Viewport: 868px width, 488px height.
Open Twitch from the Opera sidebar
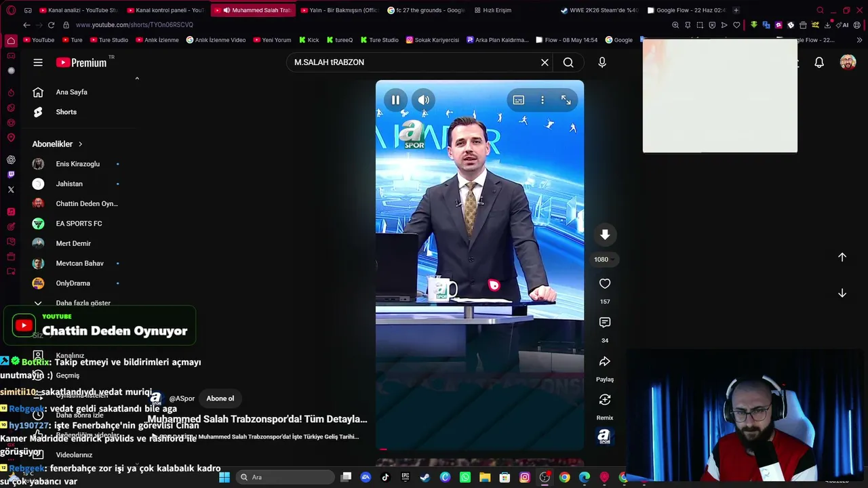click(11, 175)
